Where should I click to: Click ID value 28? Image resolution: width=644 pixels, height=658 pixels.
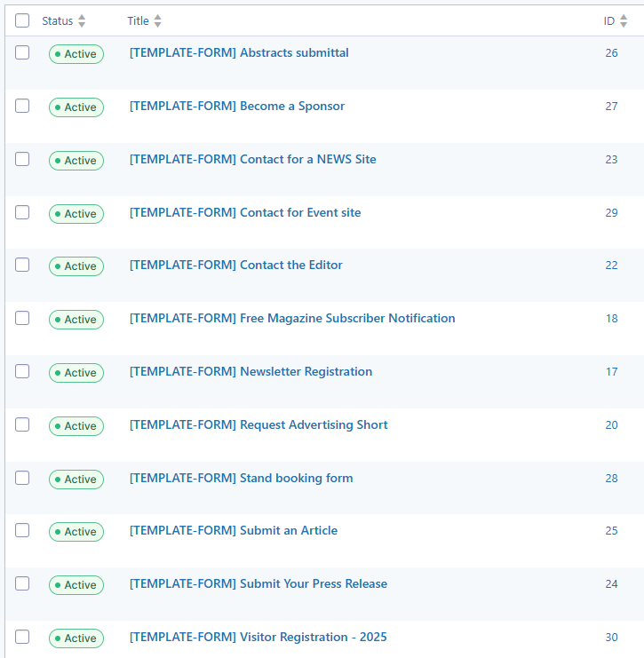pyautogui.click(x=612, y=479)
